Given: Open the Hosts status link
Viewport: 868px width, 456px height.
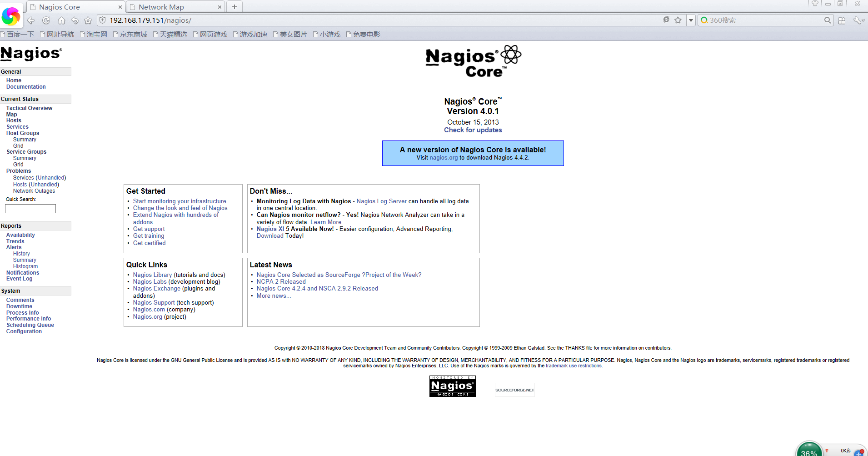Looking at the screenshot, I should (14, 120).
